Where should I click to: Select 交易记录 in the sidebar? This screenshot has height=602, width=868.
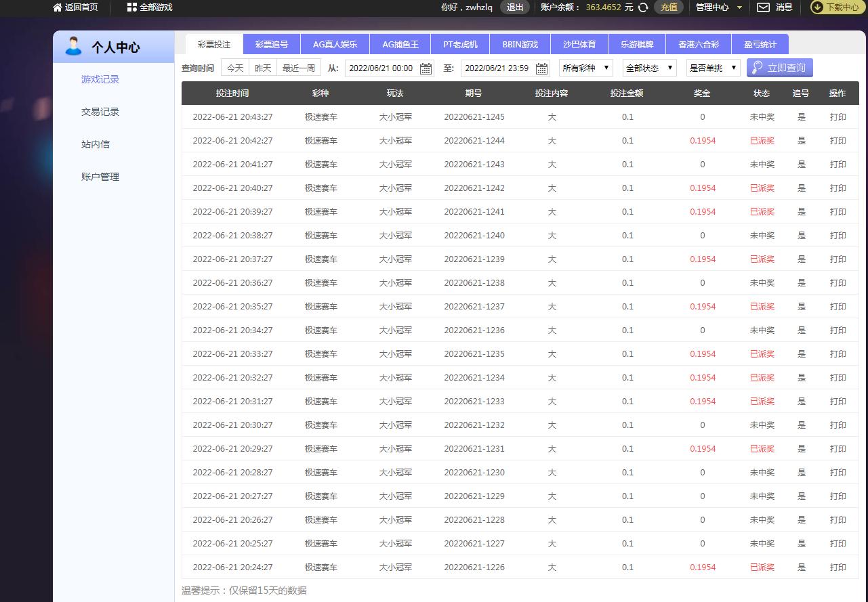coord(100,112)
